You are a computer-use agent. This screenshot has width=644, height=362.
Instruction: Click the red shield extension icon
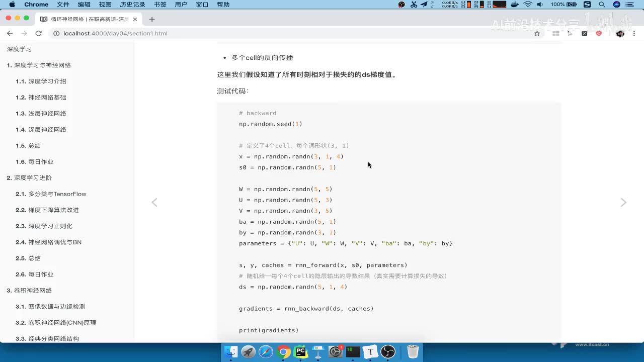click(x=599, y=33)
